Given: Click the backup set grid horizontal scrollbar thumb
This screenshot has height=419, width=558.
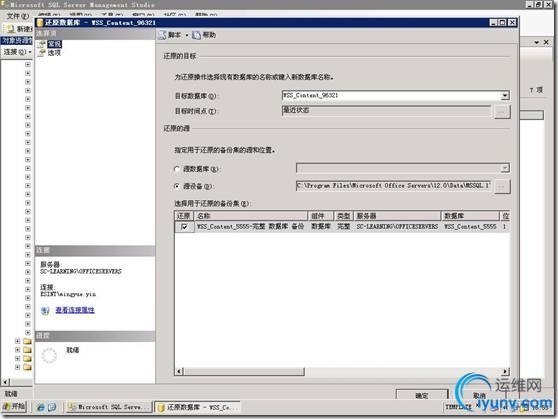Looking at the screenshot, I should click(244, 372).
